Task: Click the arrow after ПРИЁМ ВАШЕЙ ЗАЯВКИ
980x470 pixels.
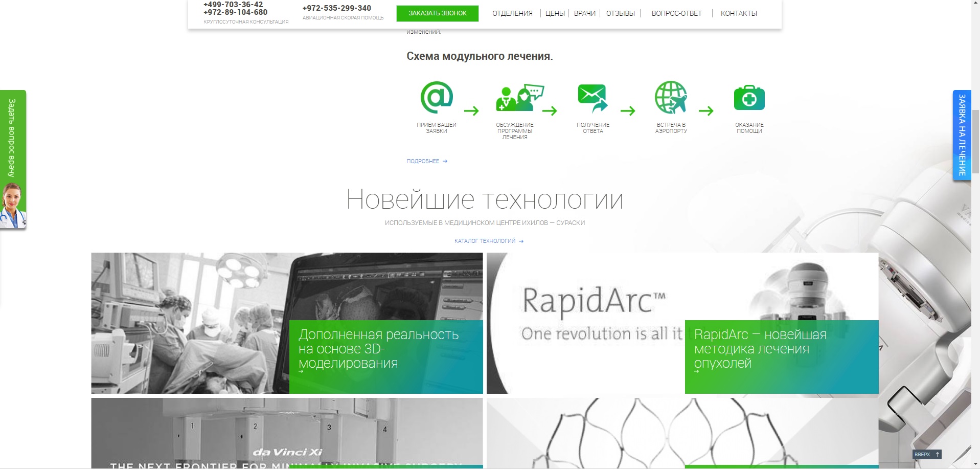Action: click(x=471, y=110)
